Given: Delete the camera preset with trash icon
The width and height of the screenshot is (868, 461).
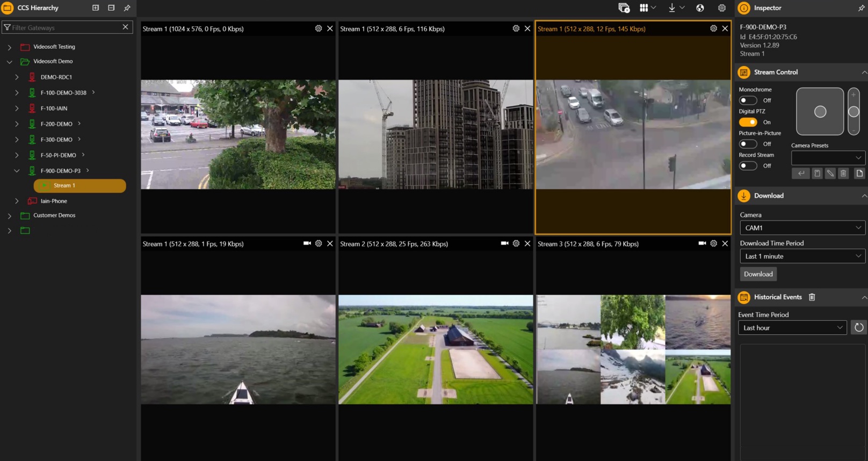Looking at the screenshot, I should tap(843, 173).
